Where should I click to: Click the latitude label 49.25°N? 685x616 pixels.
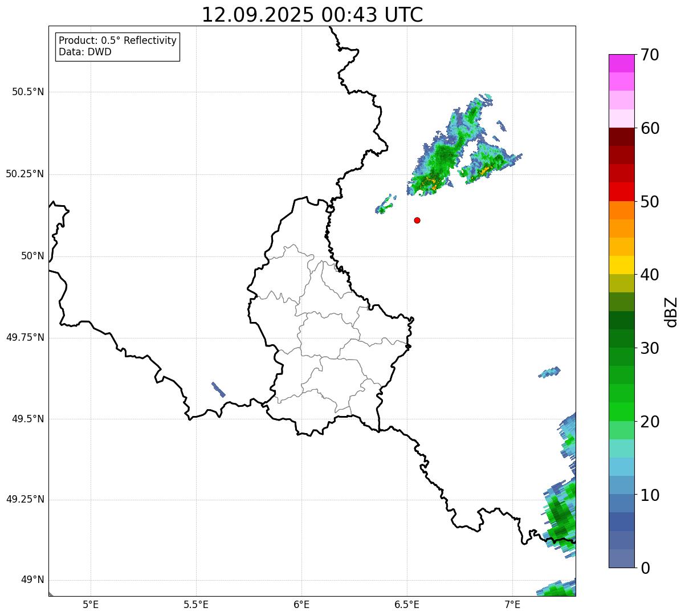pyautogui.click(x=25, y=500)
